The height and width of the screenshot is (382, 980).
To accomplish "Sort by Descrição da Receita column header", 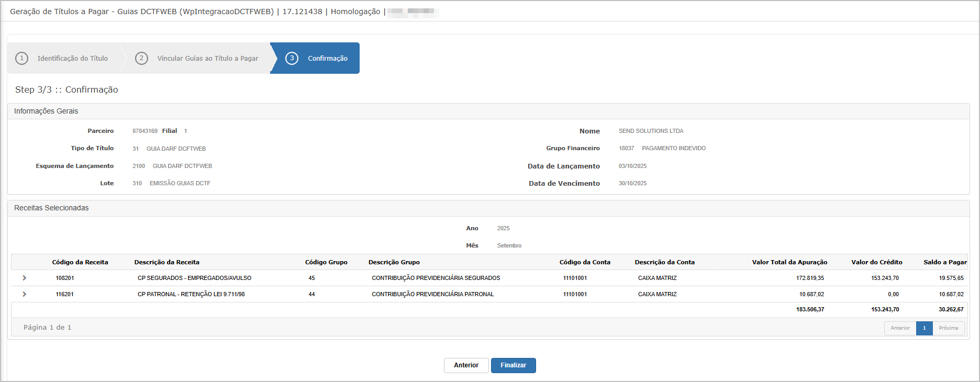I will (166, 262).
